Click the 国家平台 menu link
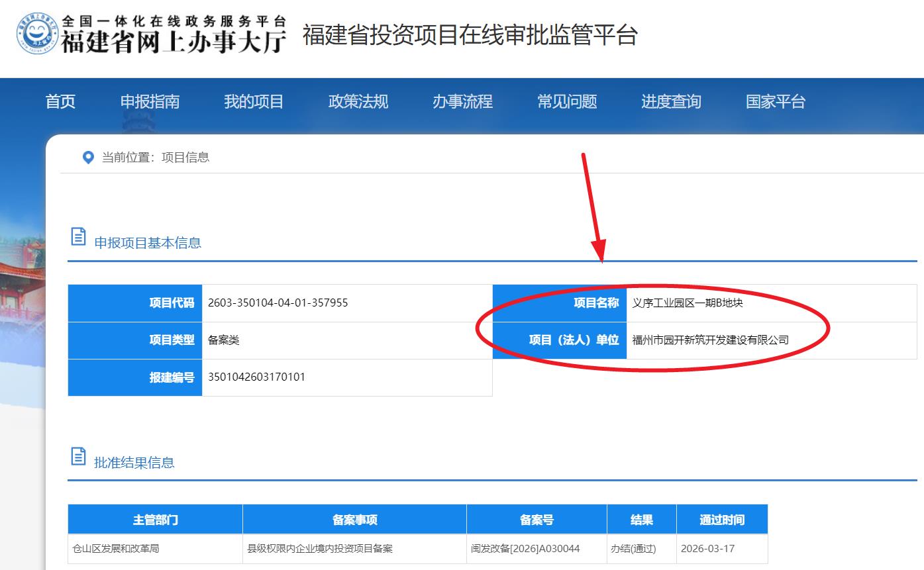This screenshot has width=924, height=570. click(x=776, y=102)
